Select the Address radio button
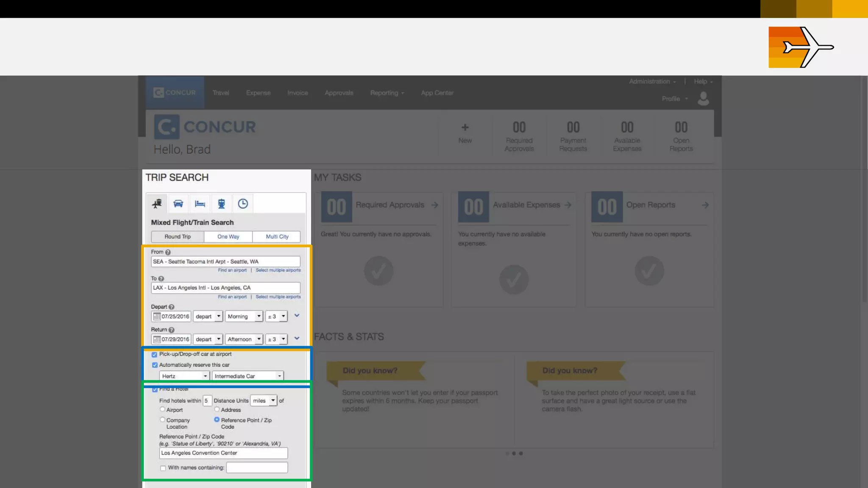This screenshot has height=488, width=868. [217, 409]
